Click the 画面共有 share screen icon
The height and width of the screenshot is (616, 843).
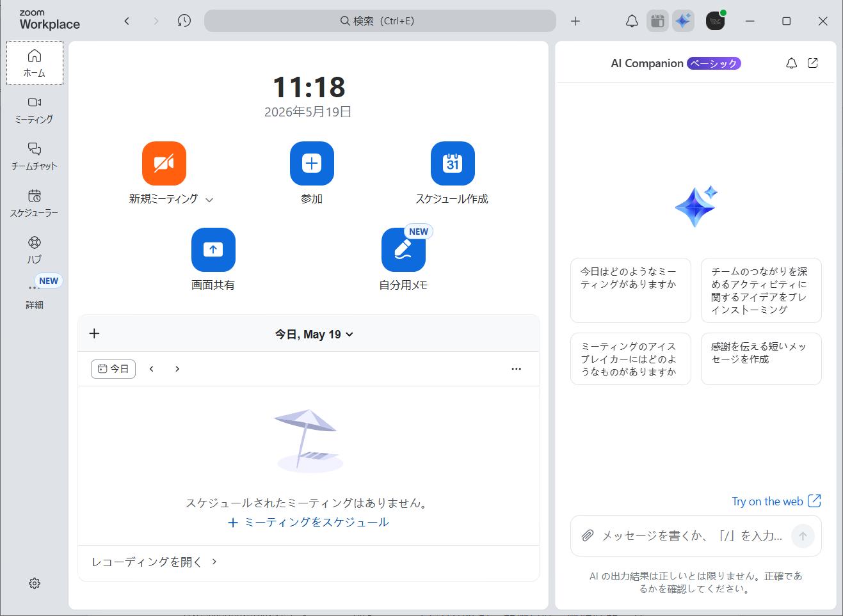tap(213, 249)
